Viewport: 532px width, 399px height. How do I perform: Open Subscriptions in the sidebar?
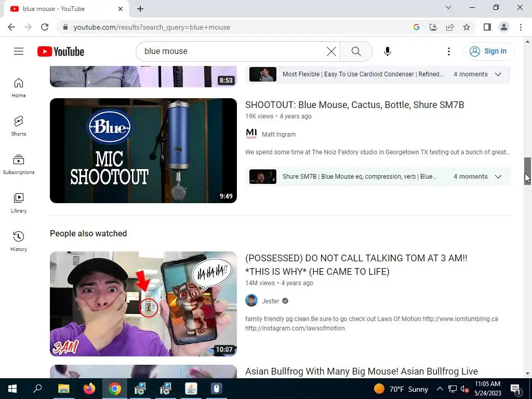(19, 165)
